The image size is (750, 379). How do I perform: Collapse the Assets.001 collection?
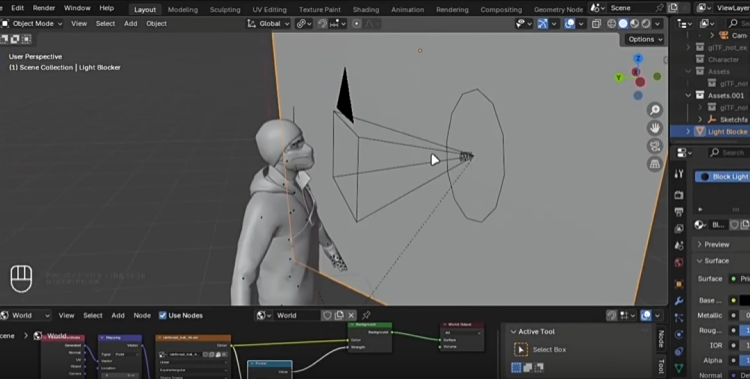pos(688,95)
